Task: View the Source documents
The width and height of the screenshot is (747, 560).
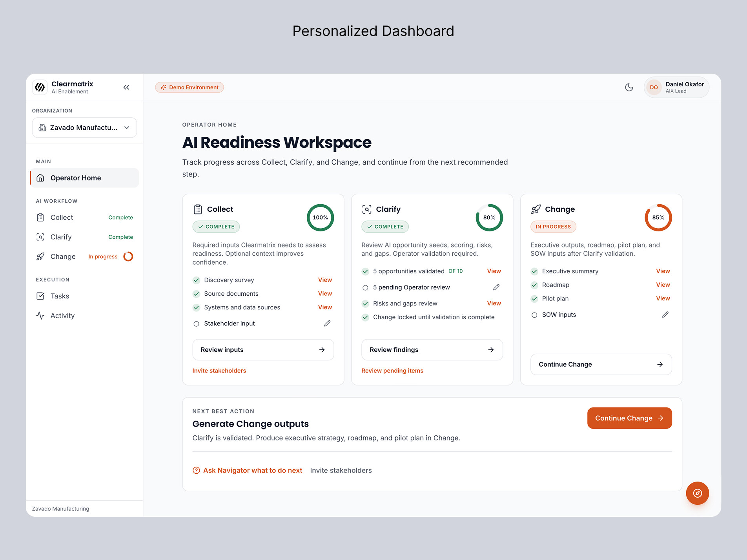Action: pos(325,294)
